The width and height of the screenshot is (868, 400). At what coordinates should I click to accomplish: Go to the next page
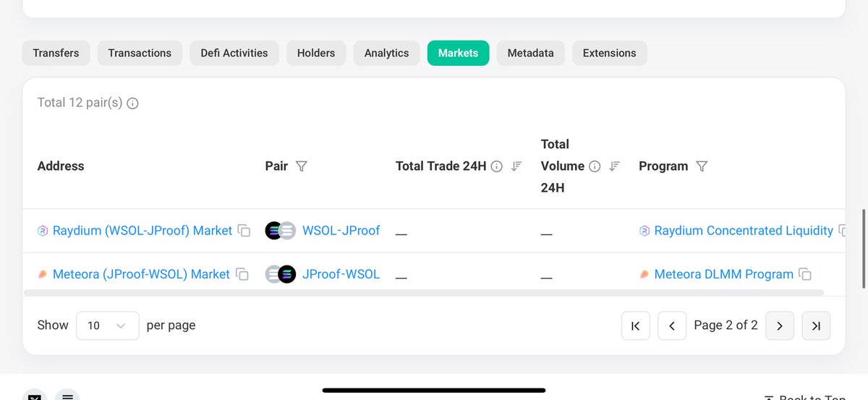point(780,325)
